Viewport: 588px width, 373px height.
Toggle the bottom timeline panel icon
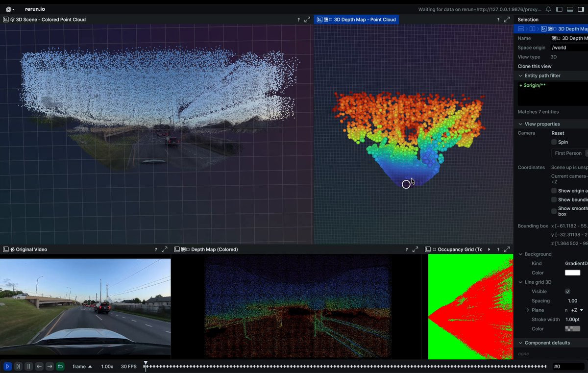click(x=570, y=9)
